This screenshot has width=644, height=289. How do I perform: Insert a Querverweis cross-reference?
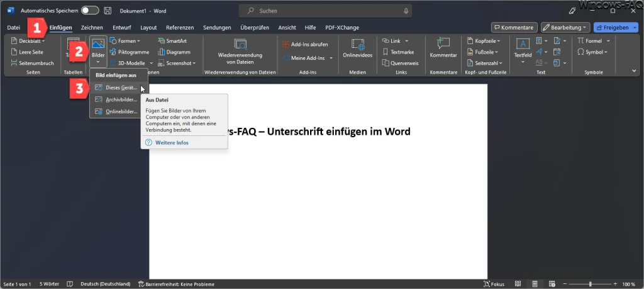click(x=400, y=63)
